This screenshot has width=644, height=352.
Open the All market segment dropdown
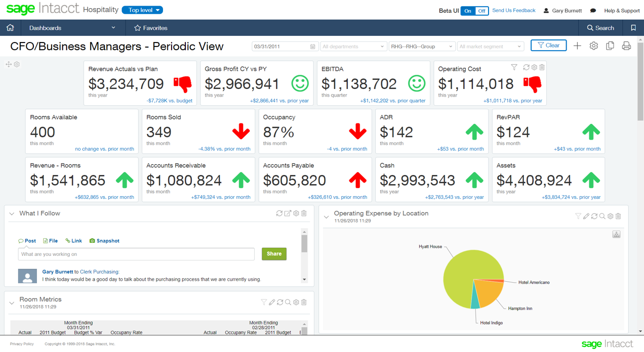[x=490, y=47]
